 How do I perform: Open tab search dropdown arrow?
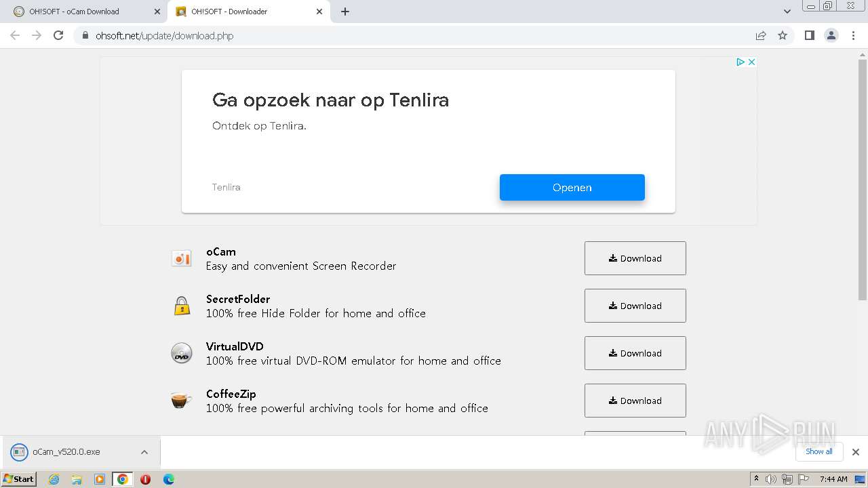pos(787,12)
